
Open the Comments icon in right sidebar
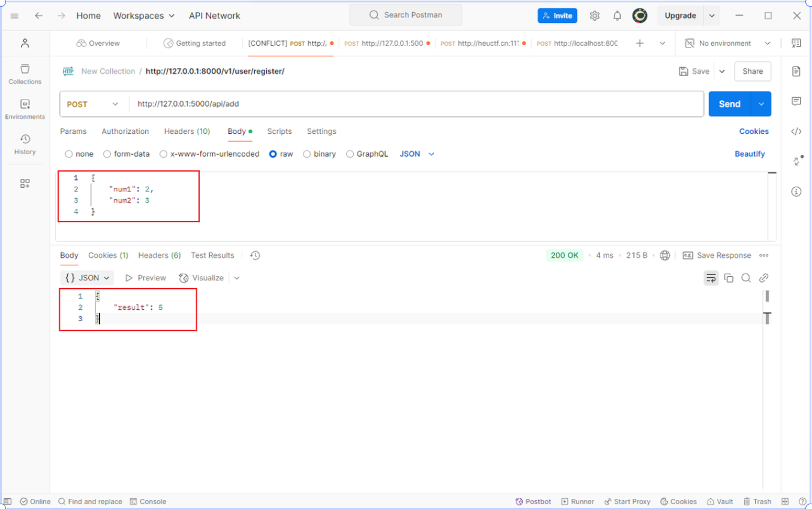[x=796, y=101]
